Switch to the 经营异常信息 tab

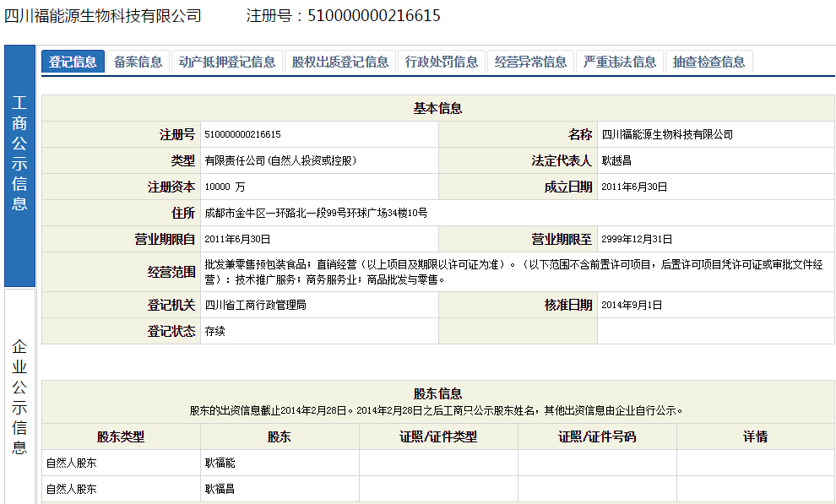[x=530, y=62]
